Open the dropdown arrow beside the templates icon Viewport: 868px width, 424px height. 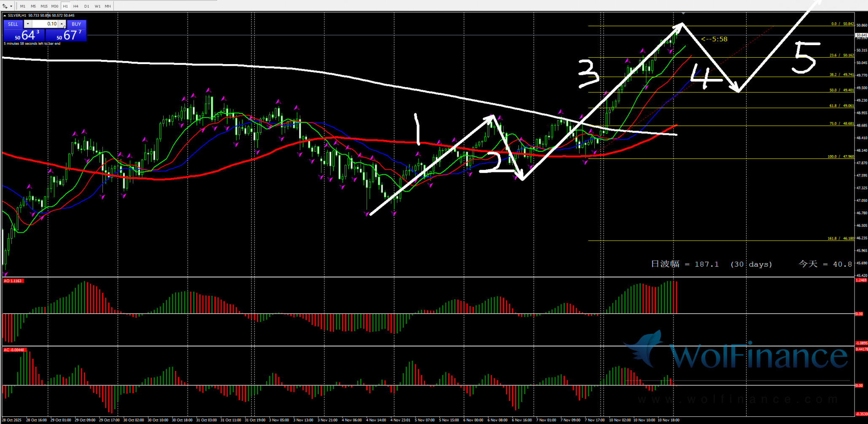click(11, 6)
